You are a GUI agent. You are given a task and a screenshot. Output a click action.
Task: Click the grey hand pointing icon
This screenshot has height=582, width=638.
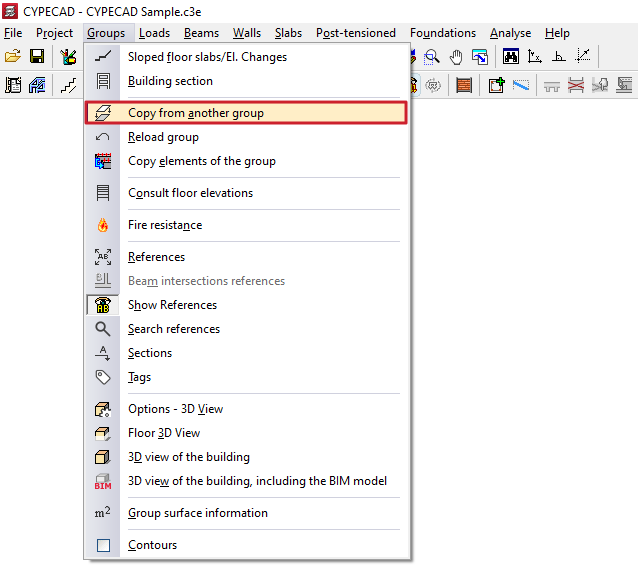point(600,85)
